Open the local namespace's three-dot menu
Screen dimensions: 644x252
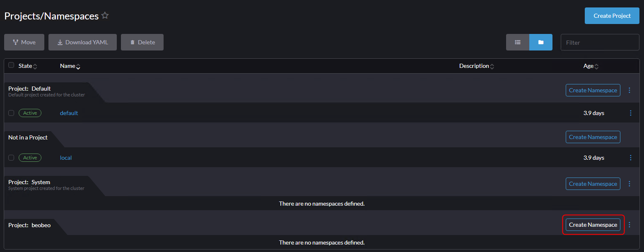pos(631,158)
